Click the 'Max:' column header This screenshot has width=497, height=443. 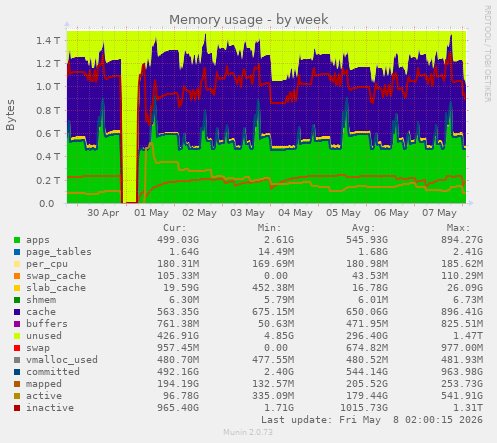pyautogui.click(x=458, y=228)
